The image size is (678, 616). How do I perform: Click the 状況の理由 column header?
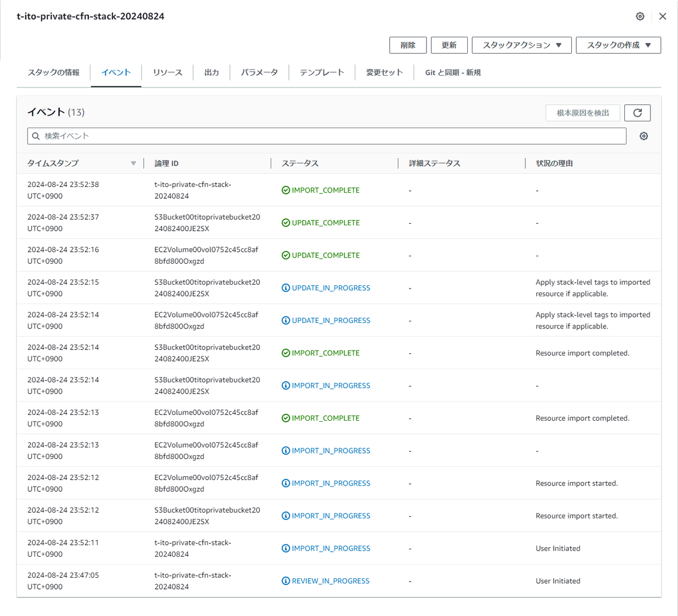click(x=554, y=163)
